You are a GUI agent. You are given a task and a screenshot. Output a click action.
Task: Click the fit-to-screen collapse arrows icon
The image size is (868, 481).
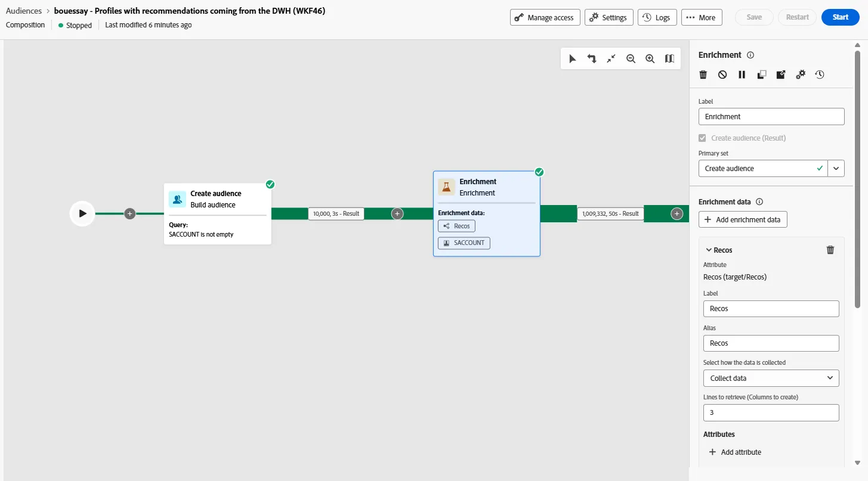[611, 58]
